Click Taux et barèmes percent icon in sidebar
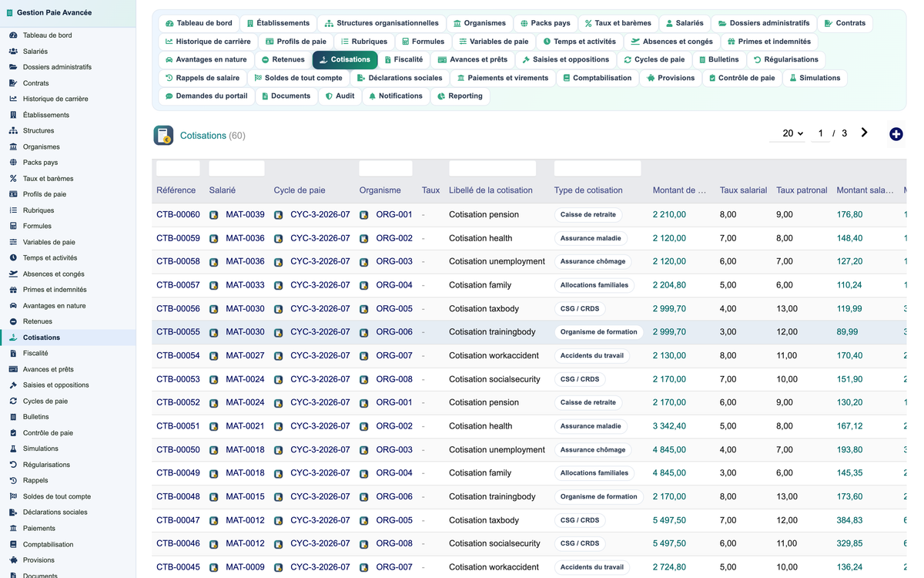This screenshot has height=578, width=924. point(13,179)
